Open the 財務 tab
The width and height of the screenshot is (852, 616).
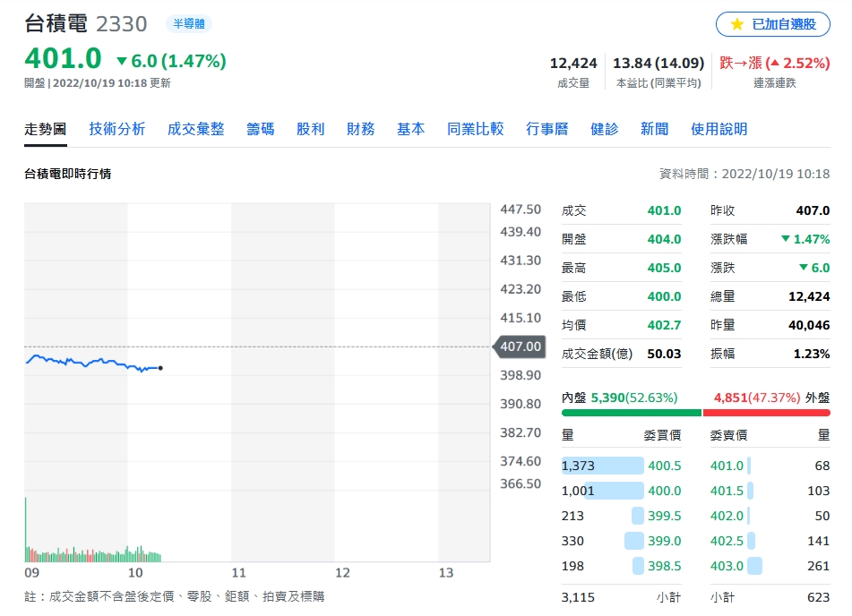click(x=361, y=129)
